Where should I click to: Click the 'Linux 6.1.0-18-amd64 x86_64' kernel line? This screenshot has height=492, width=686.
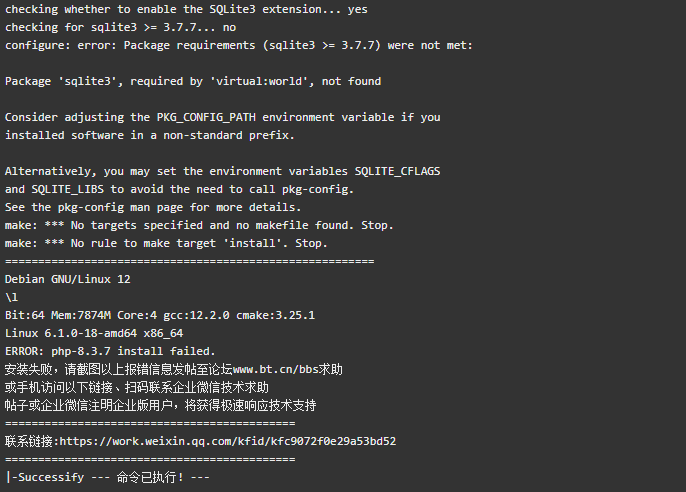(x=94, y=333)
